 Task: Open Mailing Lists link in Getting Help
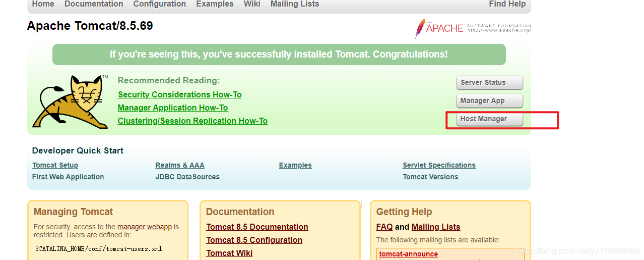(436, 227)
